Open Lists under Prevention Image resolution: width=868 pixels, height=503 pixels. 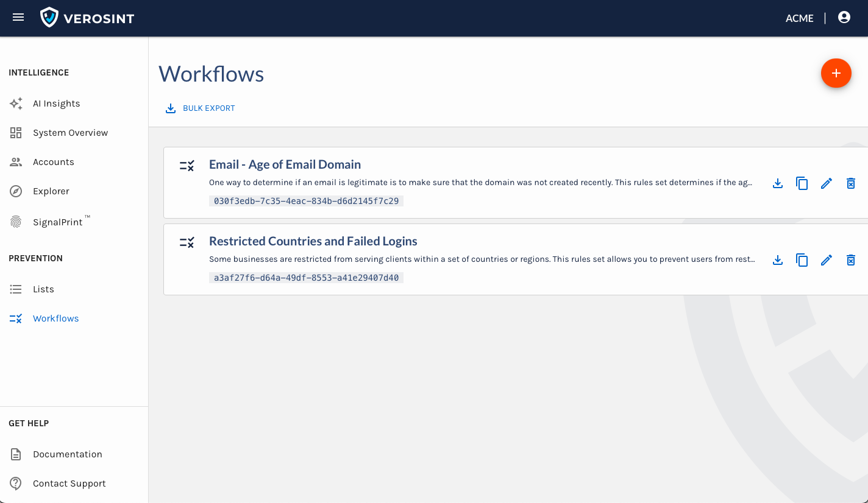(43, 289)
